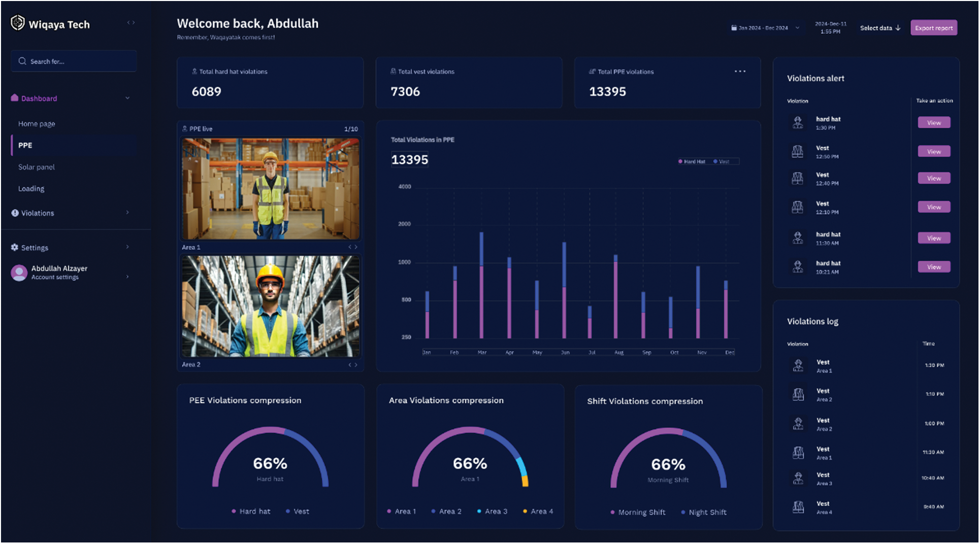The image size is (980, 544).
Task: Collapse the Dashboard section chevron
Action: 127,98
